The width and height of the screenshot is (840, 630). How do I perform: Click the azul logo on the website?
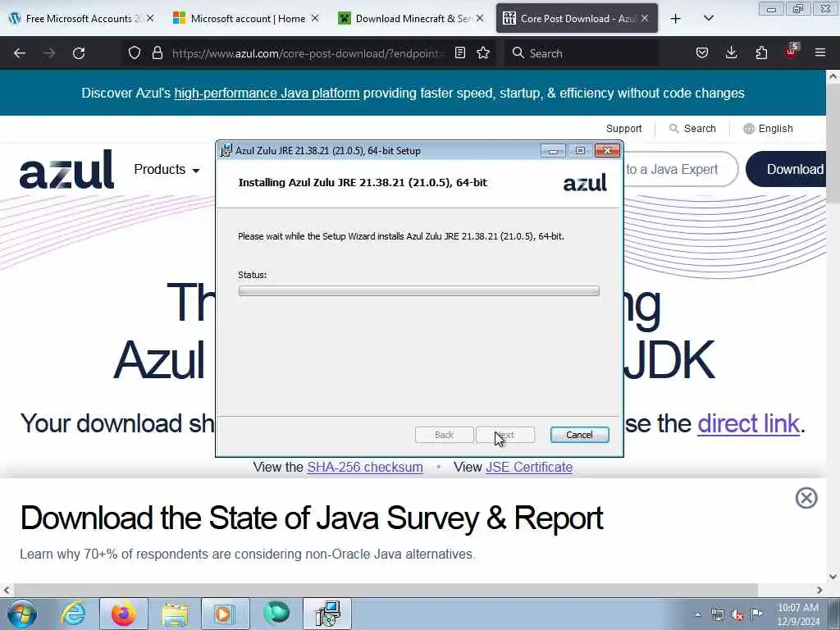point(66,169)
